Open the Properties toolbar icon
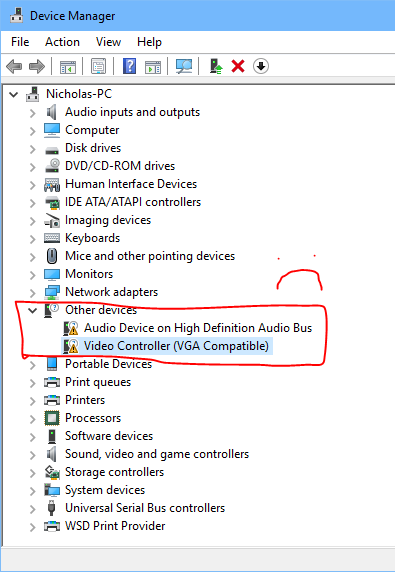 (98, 66)
